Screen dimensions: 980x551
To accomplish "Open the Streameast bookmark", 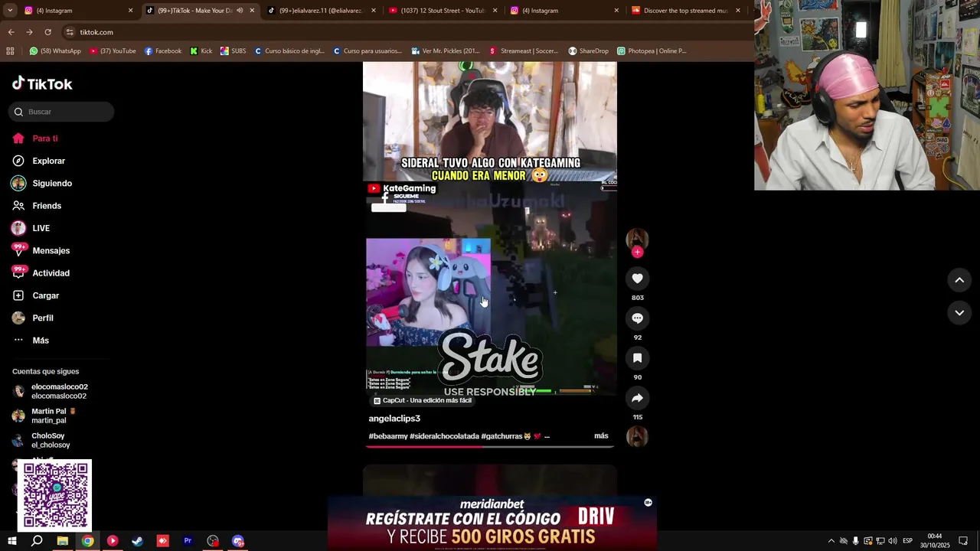I will [524, 51].
